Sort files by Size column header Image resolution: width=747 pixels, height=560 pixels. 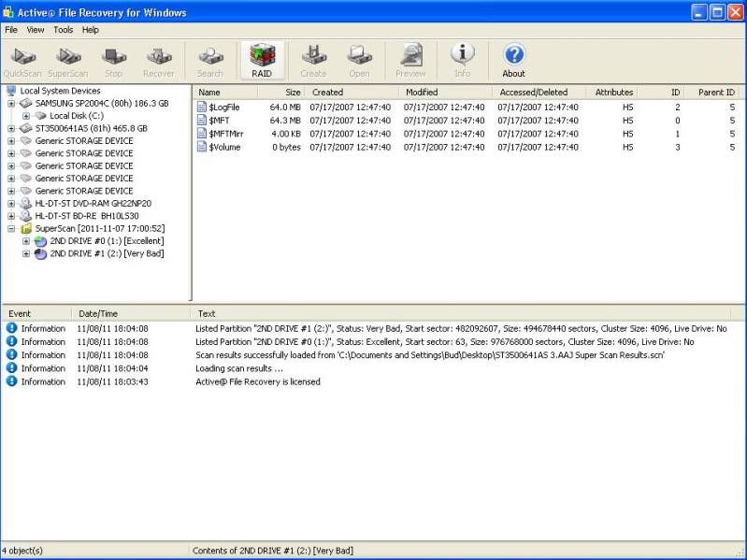point(280,92)
